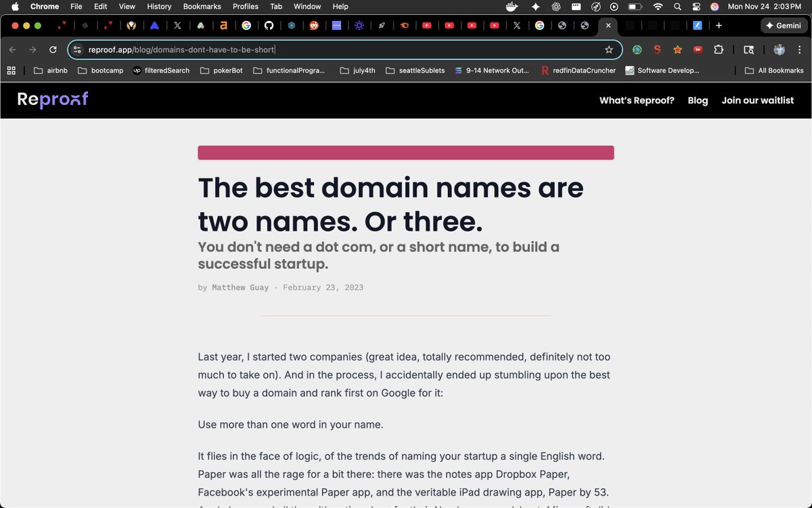Image resolution: width=812 pixels, height=508 pixels.
Task: Bookmark this page with the star icon
Action: pos(608,49)
